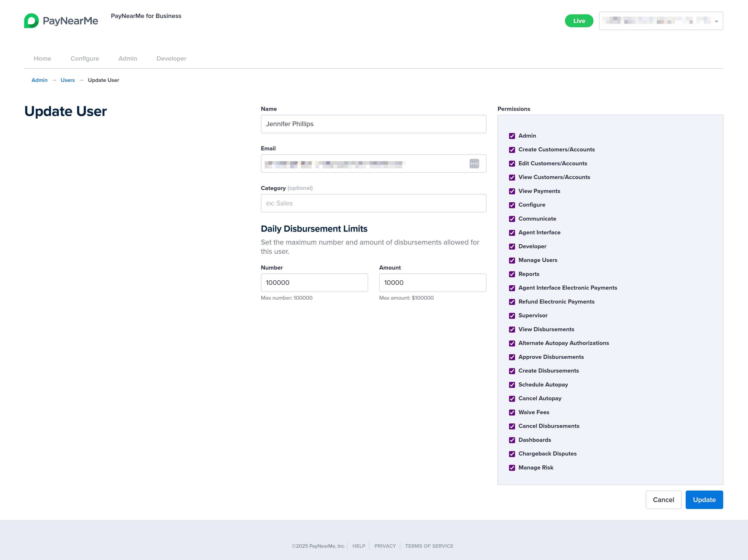Uncheck the Admin permission checkbox
Viewport: 748px width, 560px height.
pos(512,136)
